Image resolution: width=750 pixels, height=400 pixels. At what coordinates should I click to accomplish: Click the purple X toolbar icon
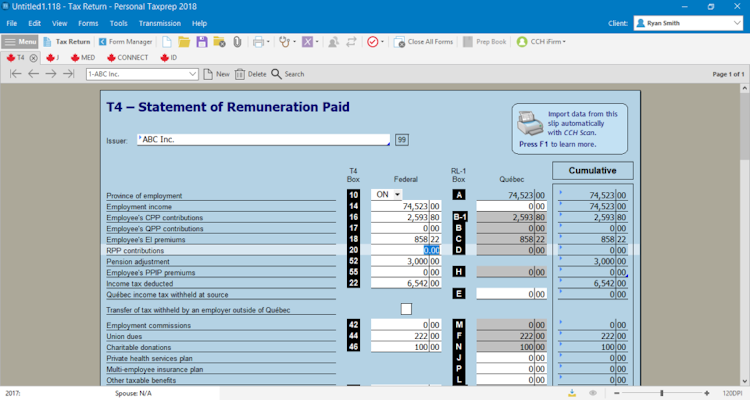(x=307, y=42)
